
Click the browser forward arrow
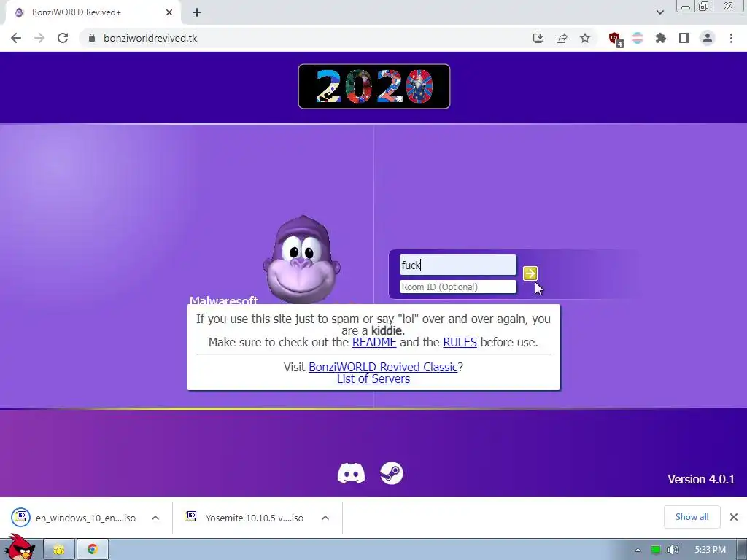pyautogui.click(x=39, y=38)
